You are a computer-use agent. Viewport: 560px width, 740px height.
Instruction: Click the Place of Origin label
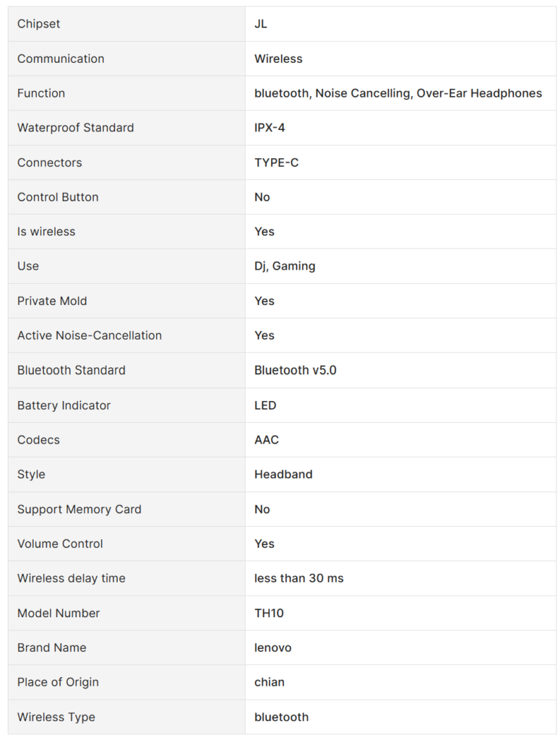(x=58, y=682)
